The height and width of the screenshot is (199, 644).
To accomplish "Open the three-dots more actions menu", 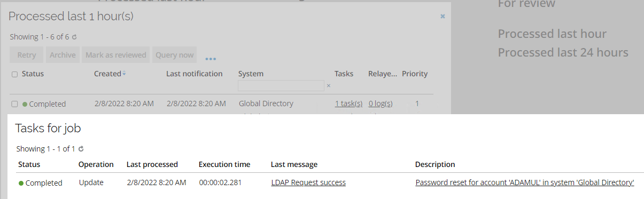I will click(x=211, y=59).
